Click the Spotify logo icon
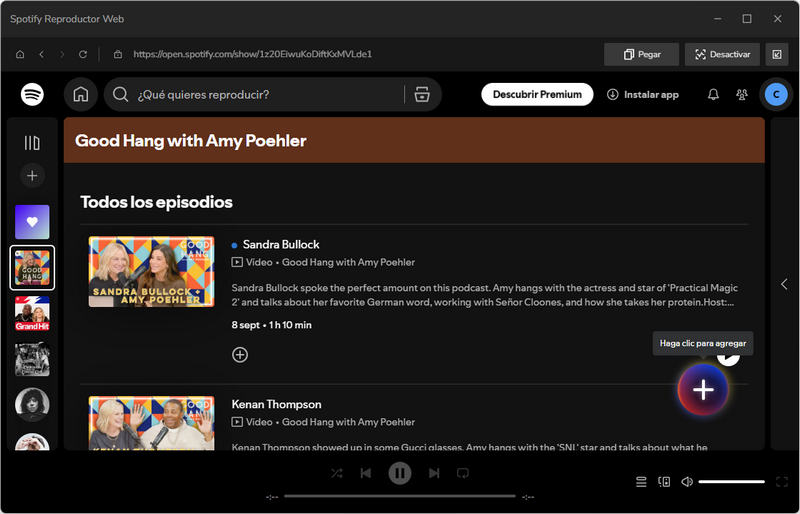The height and width of the screenshot is (514, 800). pyautogui.click(x=32, y=94)
